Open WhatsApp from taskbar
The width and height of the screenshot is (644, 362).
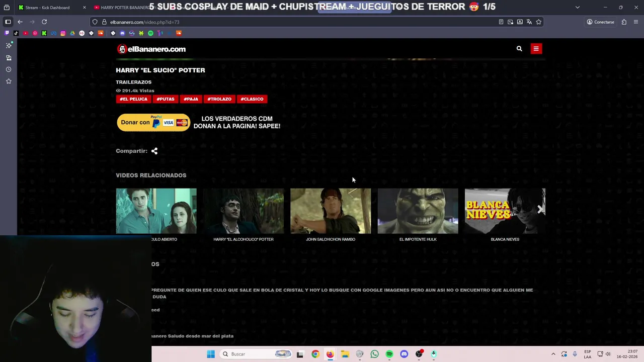374,354
